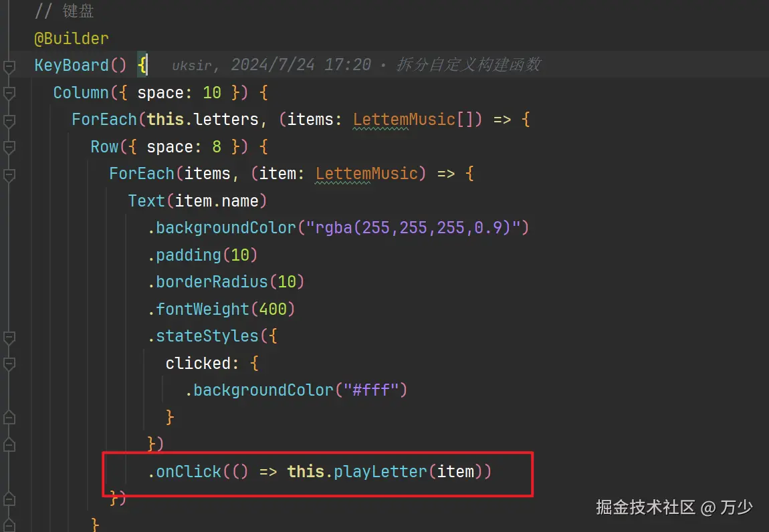
Task: Click the first ForEach before this.letters
Action: pyautogui.click(x=104, y=119)
